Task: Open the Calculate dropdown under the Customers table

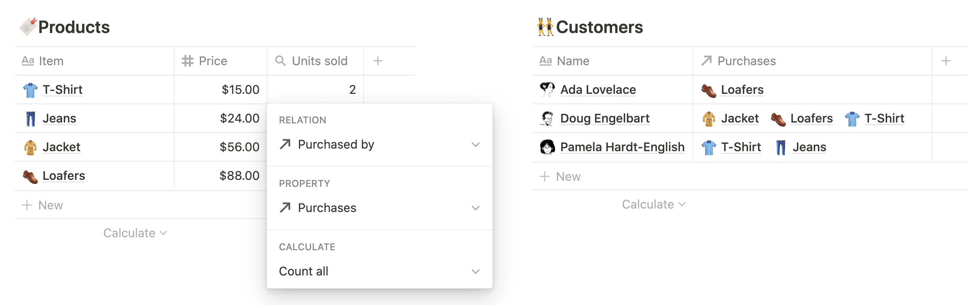Action: click(x=653, y=204)
